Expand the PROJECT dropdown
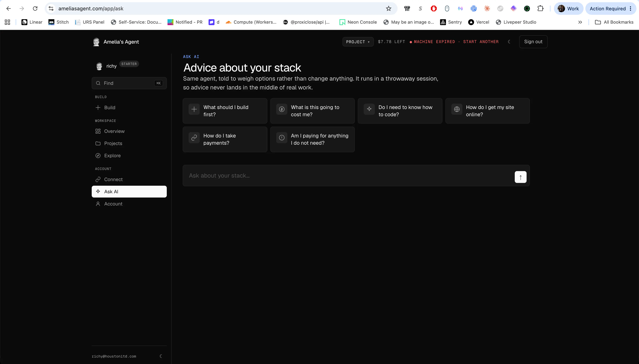The height and width of the screenshot is (364, 639). click(358, 42)
